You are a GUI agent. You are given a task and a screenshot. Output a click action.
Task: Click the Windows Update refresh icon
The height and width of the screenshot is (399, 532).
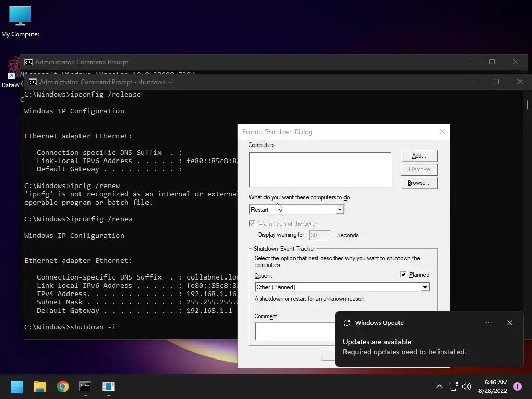[347, 323]
